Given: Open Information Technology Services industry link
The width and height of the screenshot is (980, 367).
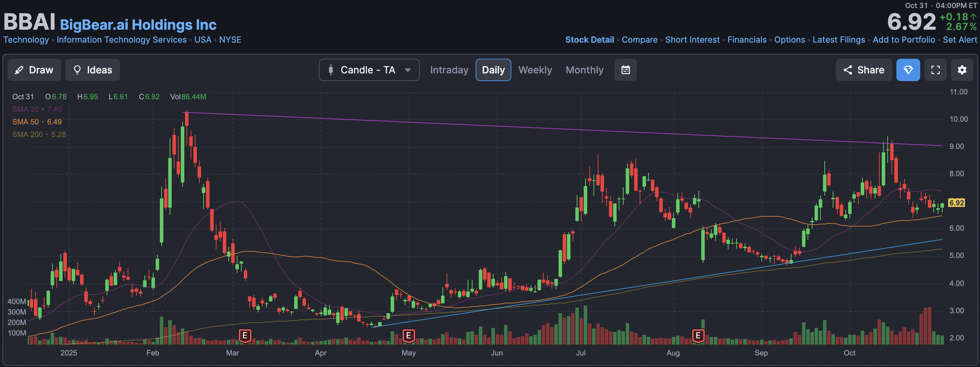Looking at the screenshot, I should pyautogui.click(x=121, y=40).
